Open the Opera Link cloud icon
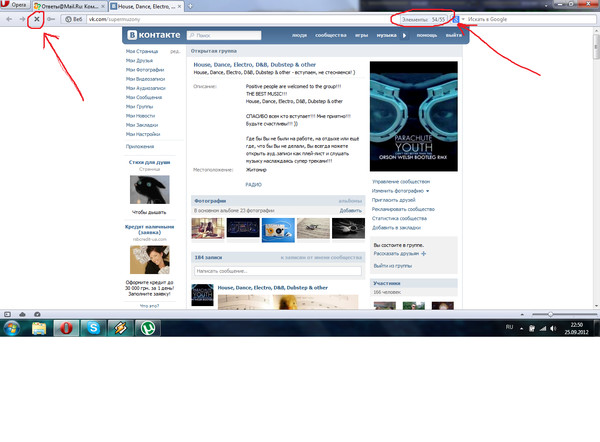The height and width of the screenshot is (442, 600). (23, 314)
